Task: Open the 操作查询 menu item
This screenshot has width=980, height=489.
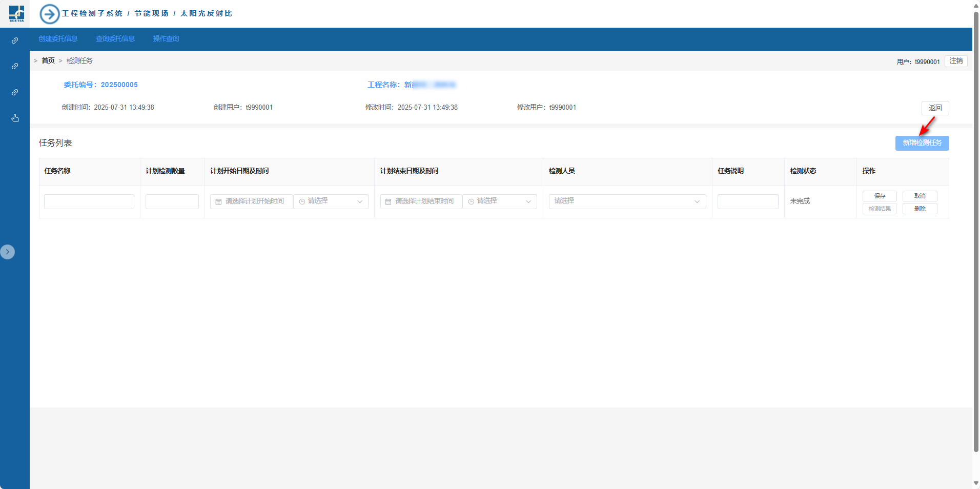Action: point(166,39)
